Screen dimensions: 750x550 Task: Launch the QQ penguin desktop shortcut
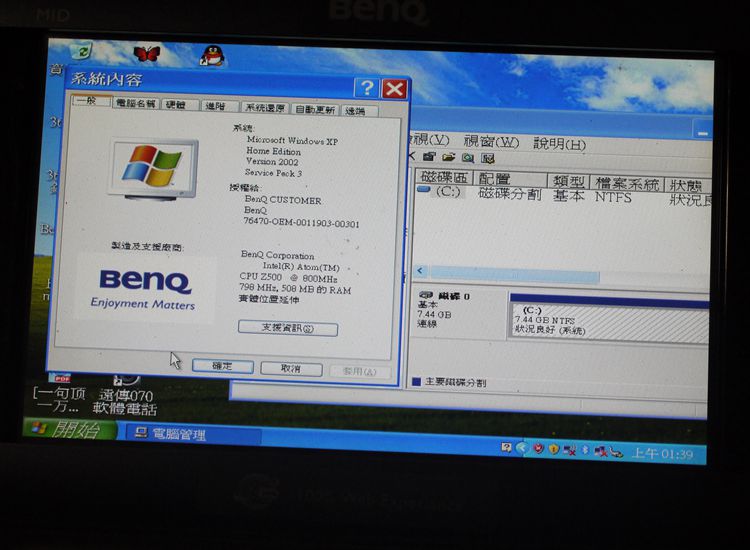pyautogui.click(x=212, y=56)
